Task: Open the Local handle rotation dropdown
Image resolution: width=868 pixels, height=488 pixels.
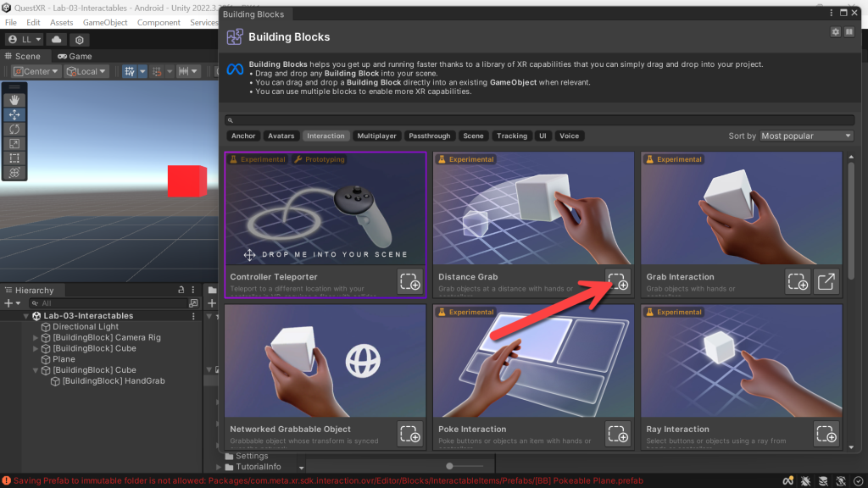Action: coord(86,71)
